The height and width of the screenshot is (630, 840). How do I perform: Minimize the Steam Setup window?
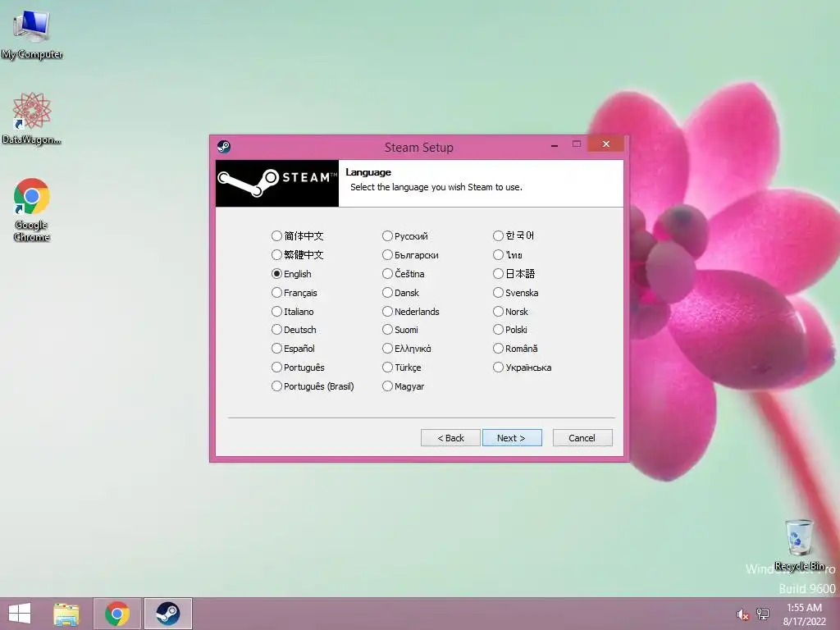click(555, 144)
